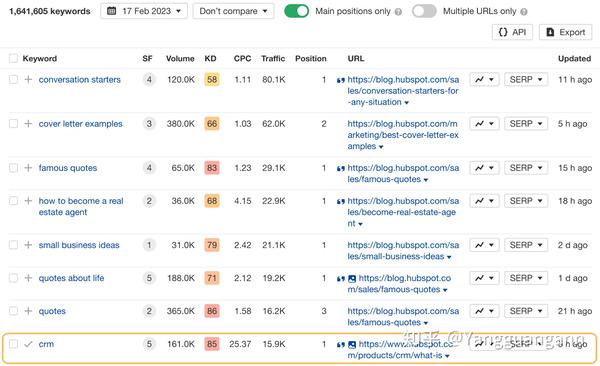The width and height of the screenshot is (600, 366).
Task: Sort table by Volume column header
Action: click(x=180, y=59)
